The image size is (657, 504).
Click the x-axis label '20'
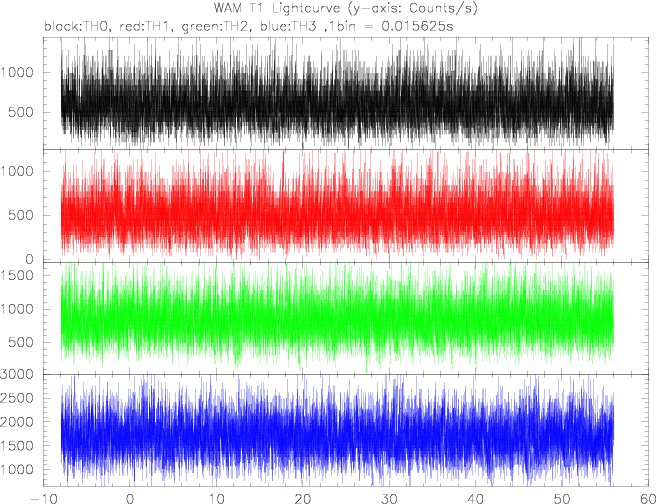click(x=303, y=499)
